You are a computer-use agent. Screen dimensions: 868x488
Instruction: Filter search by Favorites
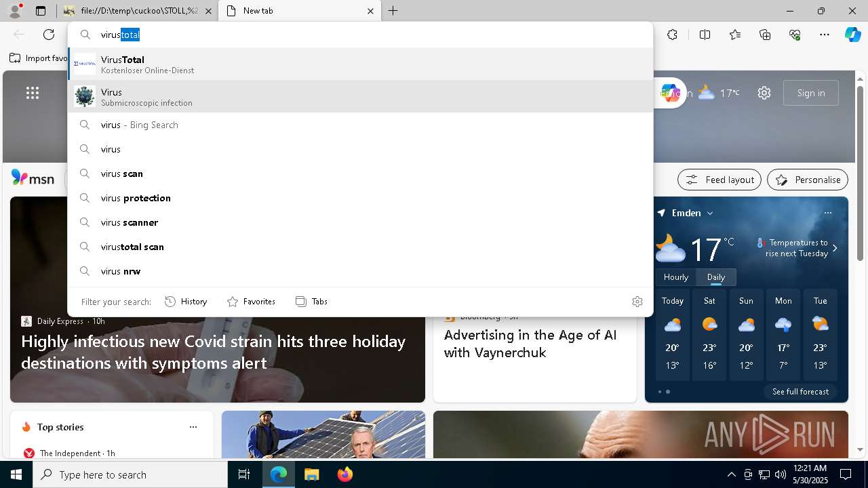tap(251, 302)
